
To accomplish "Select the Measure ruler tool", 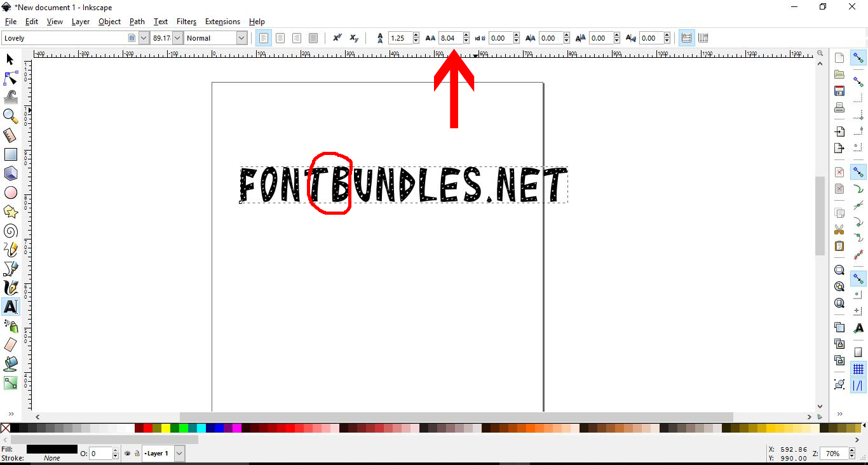I will [x=10, y=135].
